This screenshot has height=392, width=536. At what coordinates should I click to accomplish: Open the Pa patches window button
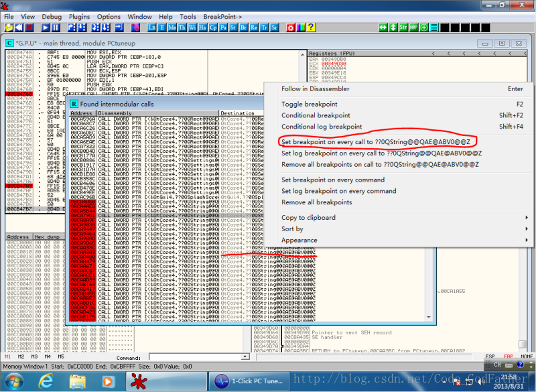coord(223,27)
